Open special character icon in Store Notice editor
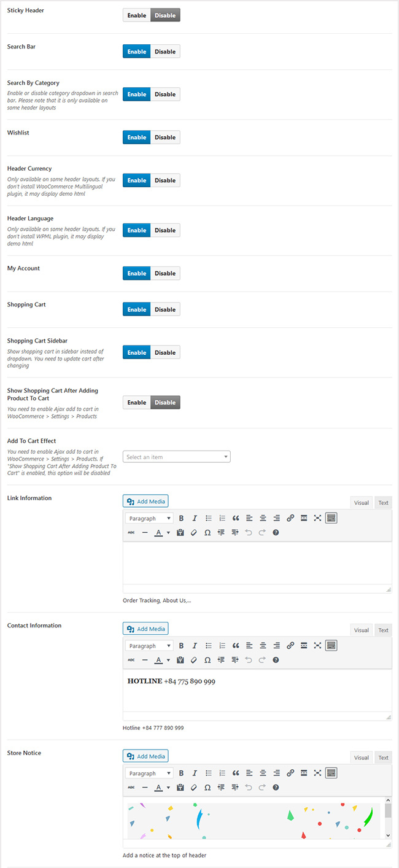Viewport: 399px width, 868px height. (207, 788)
